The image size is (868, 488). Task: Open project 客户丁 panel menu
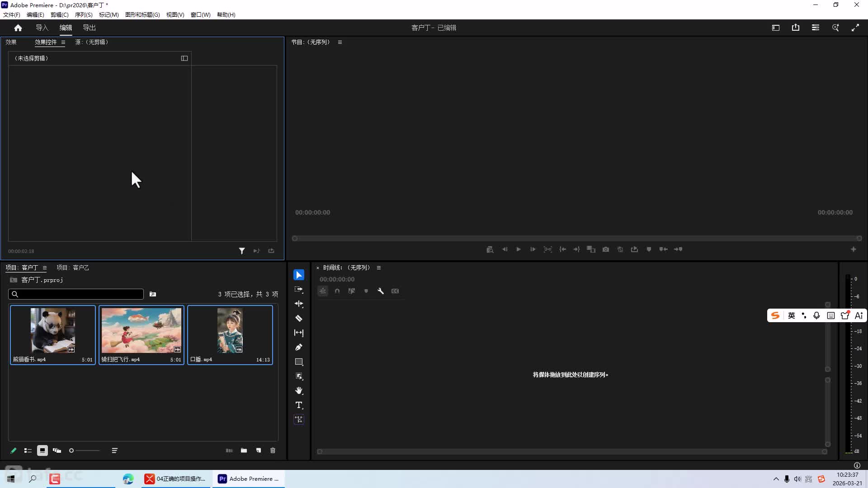(x=45, y=267)
